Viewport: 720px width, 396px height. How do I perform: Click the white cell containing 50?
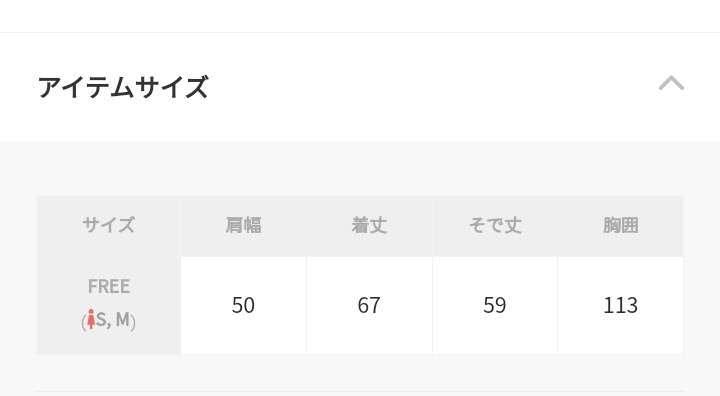click(243, 305)
